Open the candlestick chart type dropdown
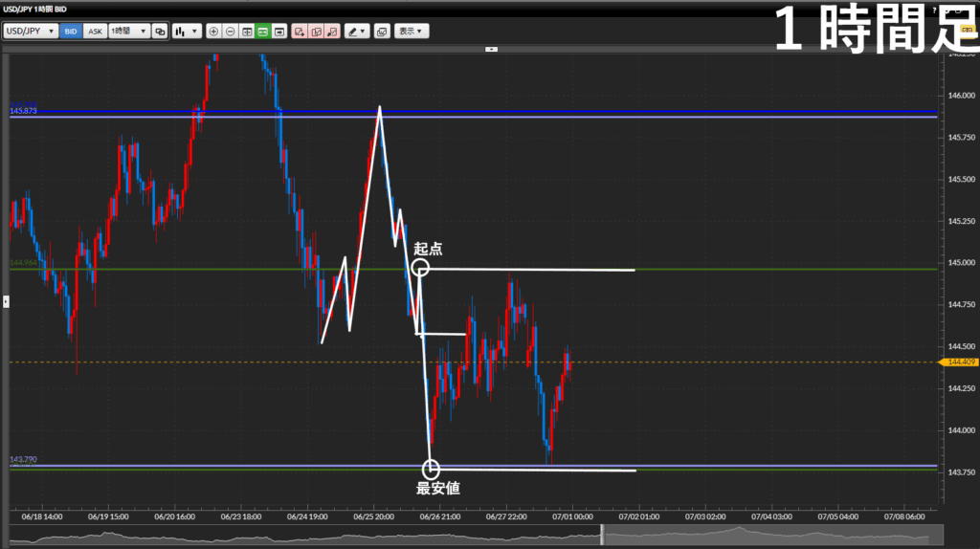The image size is (980, 549). (x=187, y=32)
